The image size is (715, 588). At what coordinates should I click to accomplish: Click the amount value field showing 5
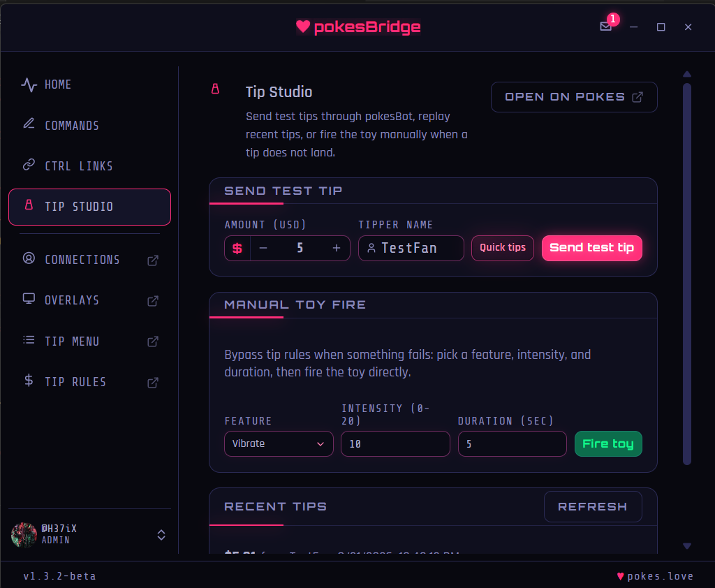300,248
